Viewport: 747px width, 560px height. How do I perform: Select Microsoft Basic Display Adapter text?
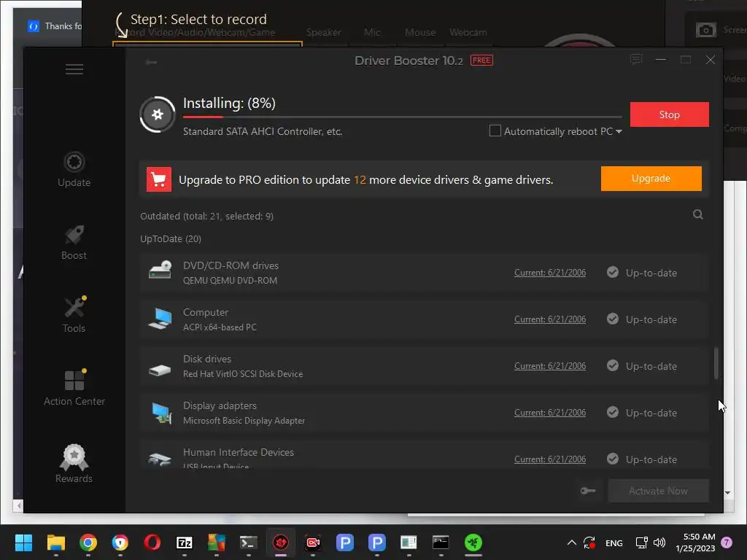[x=244, y=421]
